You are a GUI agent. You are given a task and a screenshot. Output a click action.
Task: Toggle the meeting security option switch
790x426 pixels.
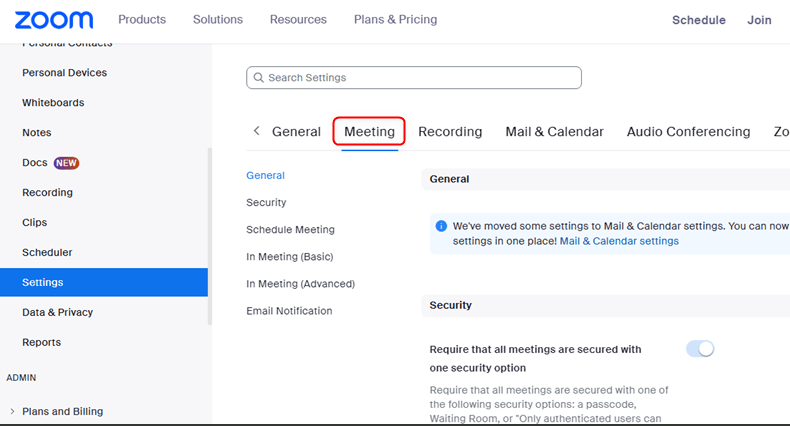pos(700,349)
